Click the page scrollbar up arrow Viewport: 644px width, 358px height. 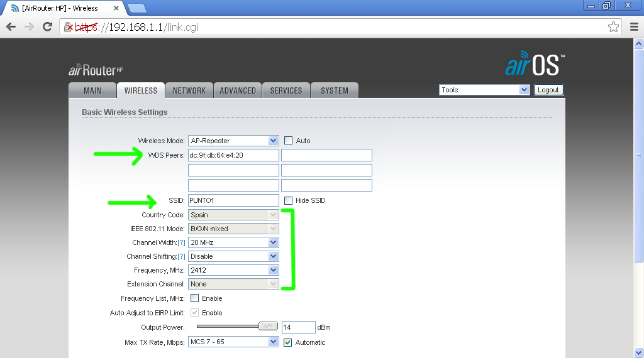pos(639,43)
